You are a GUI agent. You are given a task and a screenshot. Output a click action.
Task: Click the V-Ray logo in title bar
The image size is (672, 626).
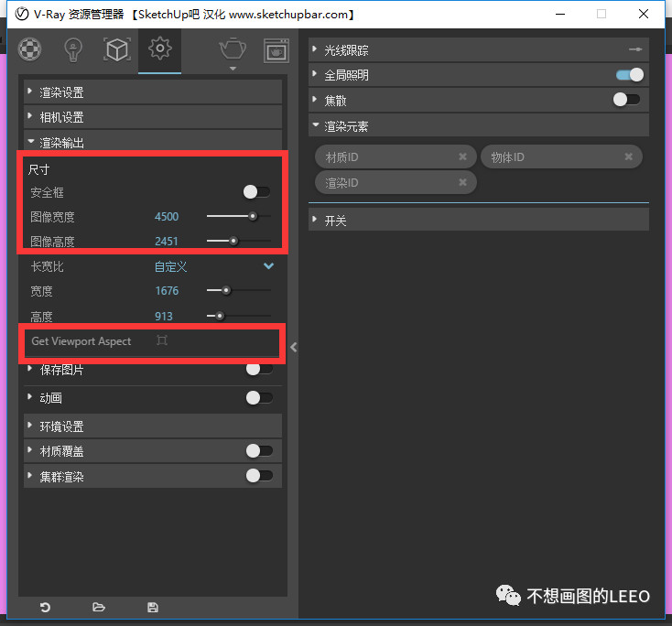point(21,14)
